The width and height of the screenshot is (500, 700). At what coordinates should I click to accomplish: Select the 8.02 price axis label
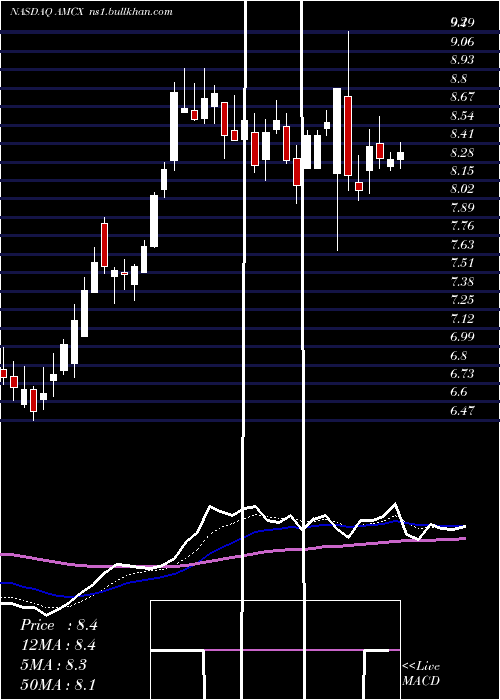click(x=462, y=190)
